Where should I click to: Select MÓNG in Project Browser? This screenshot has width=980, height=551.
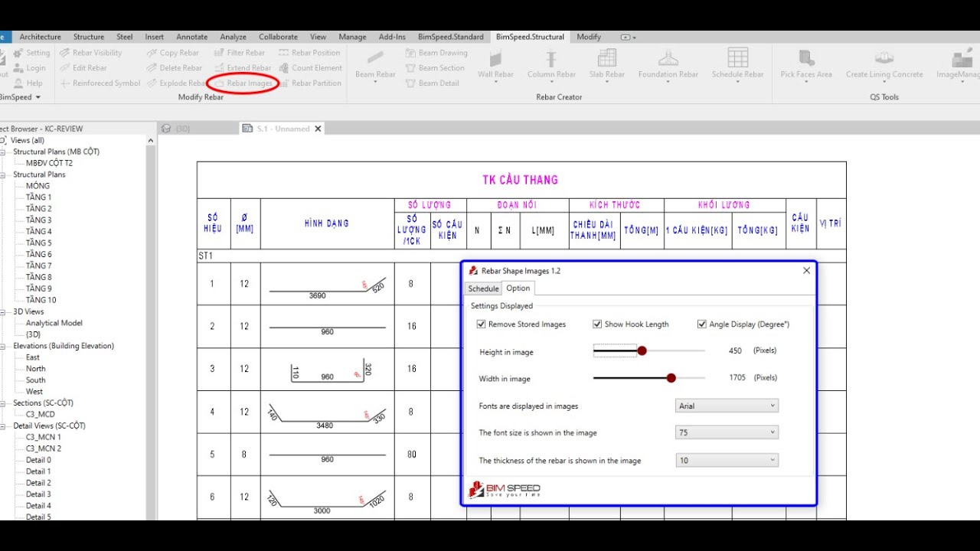pyautogui.click(x=38, y=186)
